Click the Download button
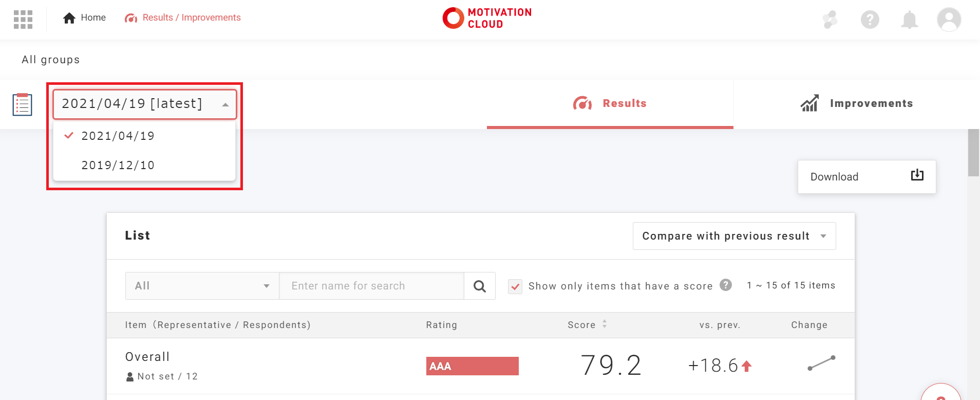This screenshot has width=980, height=400. click(866, 177)
